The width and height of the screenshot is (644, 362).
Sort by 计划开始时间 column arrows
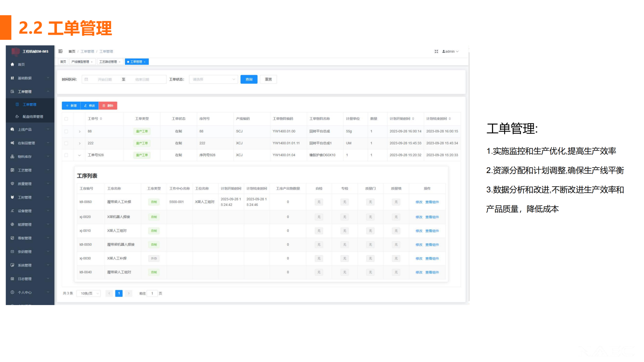(x=413, y=119)
